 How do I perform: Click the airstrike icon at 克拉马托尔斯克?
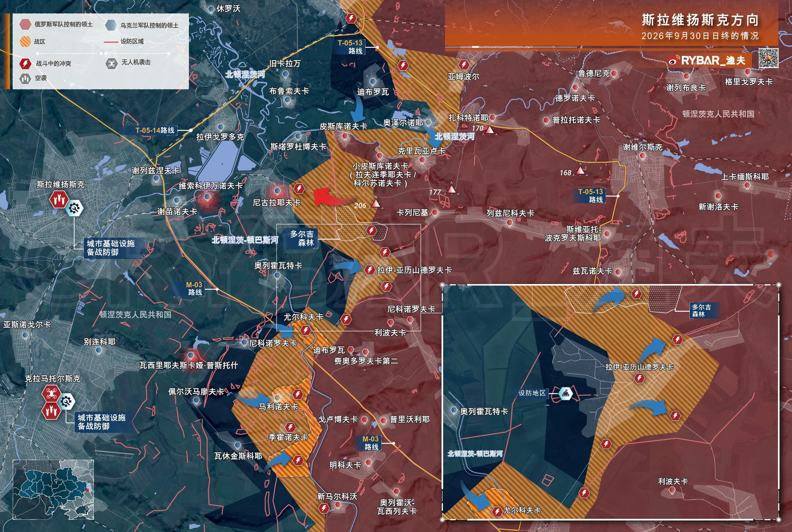tap(51, 411)
